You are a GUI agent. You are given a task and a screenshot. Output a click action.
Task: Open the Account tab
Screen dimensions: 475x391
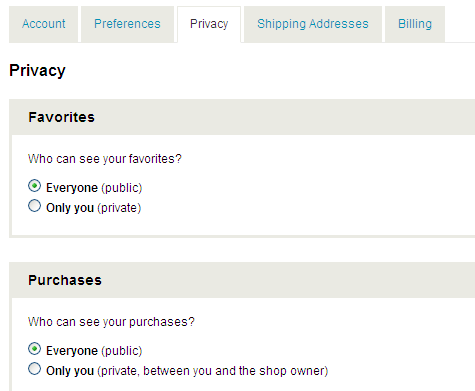pyautogui.click(x=44, y=24)
